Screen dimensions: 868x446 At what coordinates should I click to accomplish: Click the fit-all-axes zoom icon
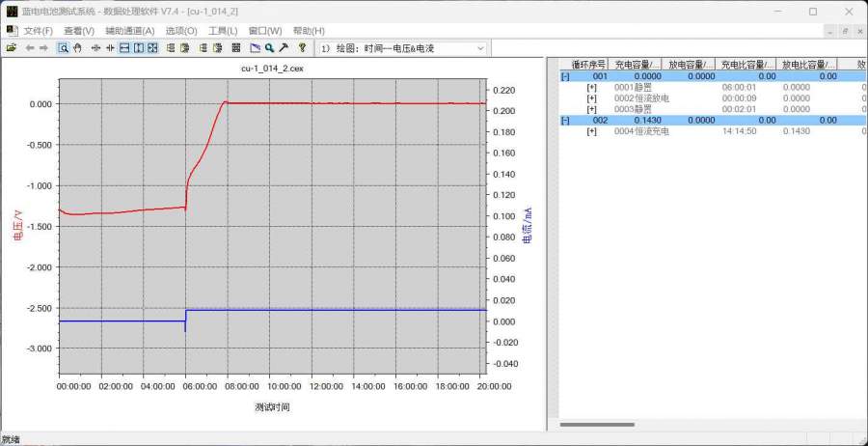tap(152, 47)
